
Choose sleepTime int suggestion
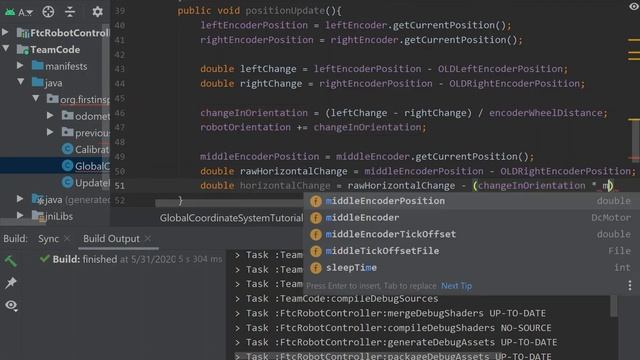(471, 268)
